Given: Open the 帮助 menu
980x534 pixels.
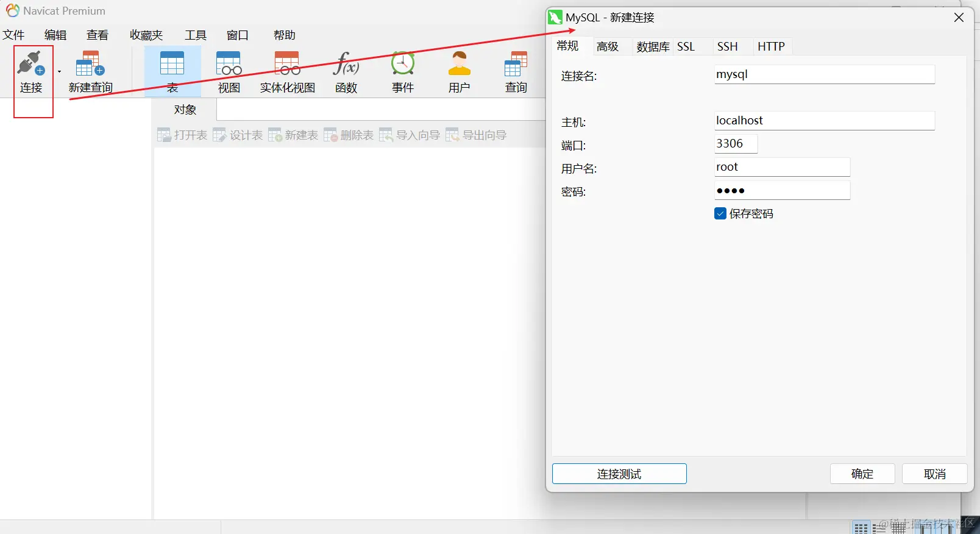Looking at the screenshot, I should tap(285, 35).
